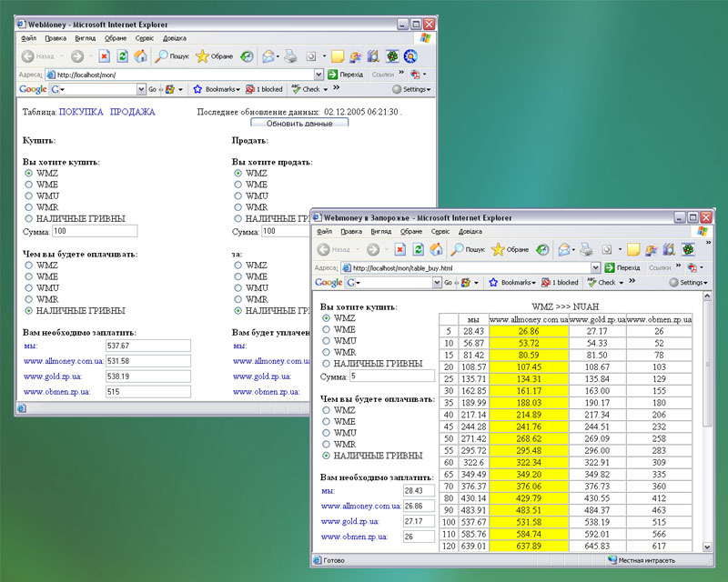Click Сумма field containing 5 in Запорожье window
The image size is (728, 582).
[392, 376]
